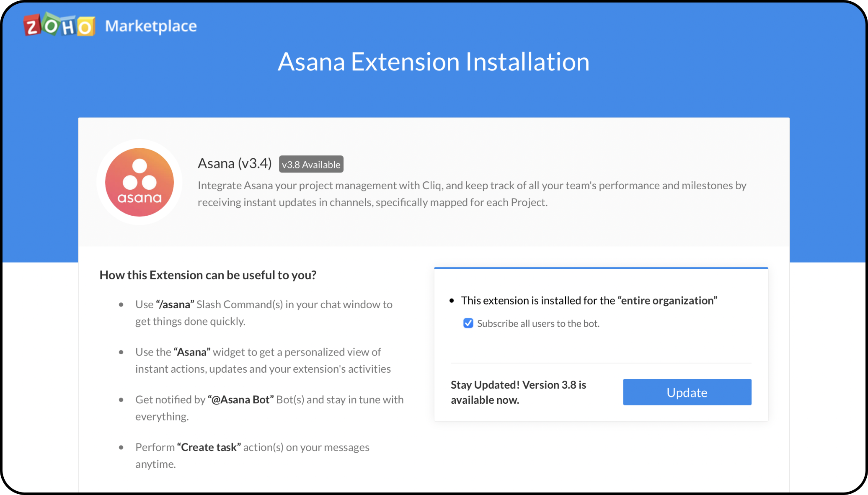The width and height of the screenshot is (868, 495).
Task: Click the "Create task" action text
Action: [x=209, y=447]
